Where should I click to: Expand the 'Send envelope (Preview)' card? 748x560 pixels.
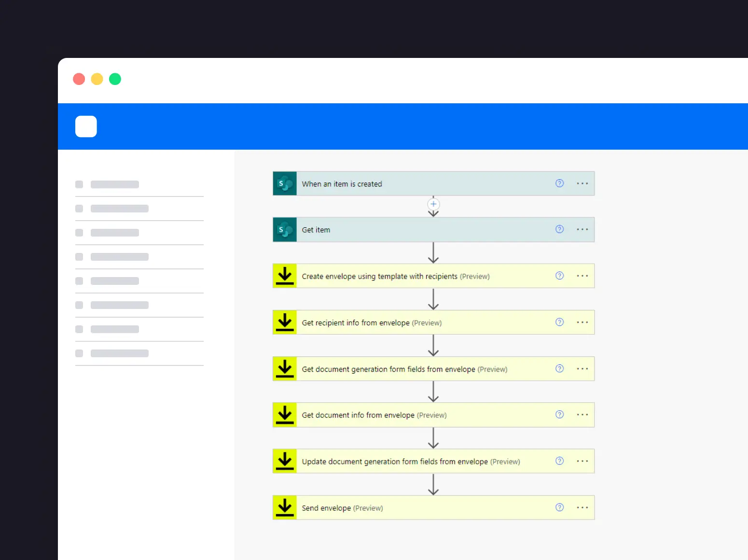click(433, 508)
